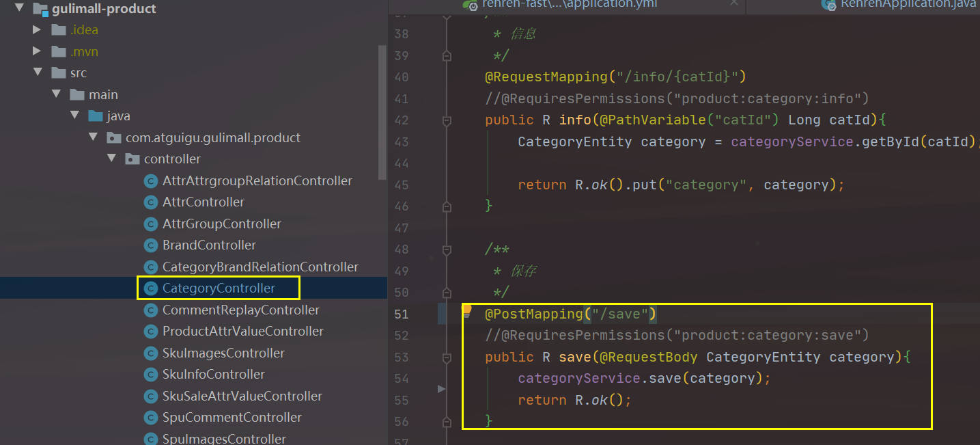
Task: Click the java source folder icon
Action: [x=95, y=116]
